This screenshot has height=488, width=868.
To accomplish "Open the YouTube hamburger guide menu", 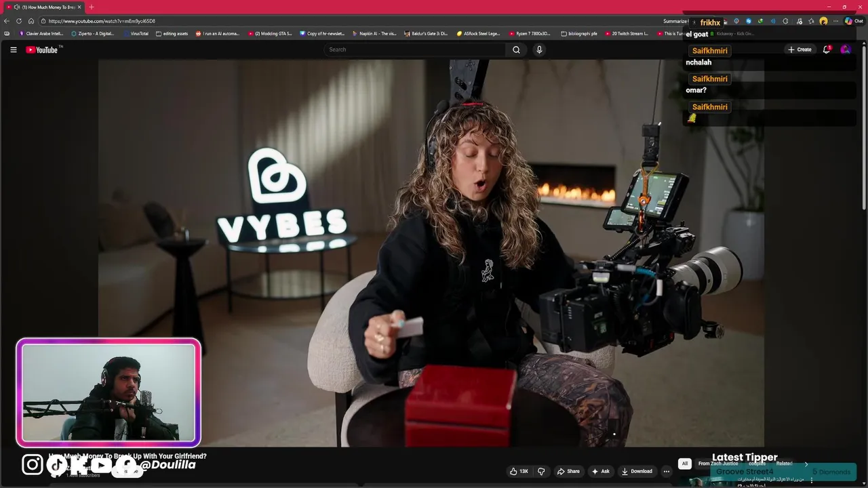I will click(13, 49).
